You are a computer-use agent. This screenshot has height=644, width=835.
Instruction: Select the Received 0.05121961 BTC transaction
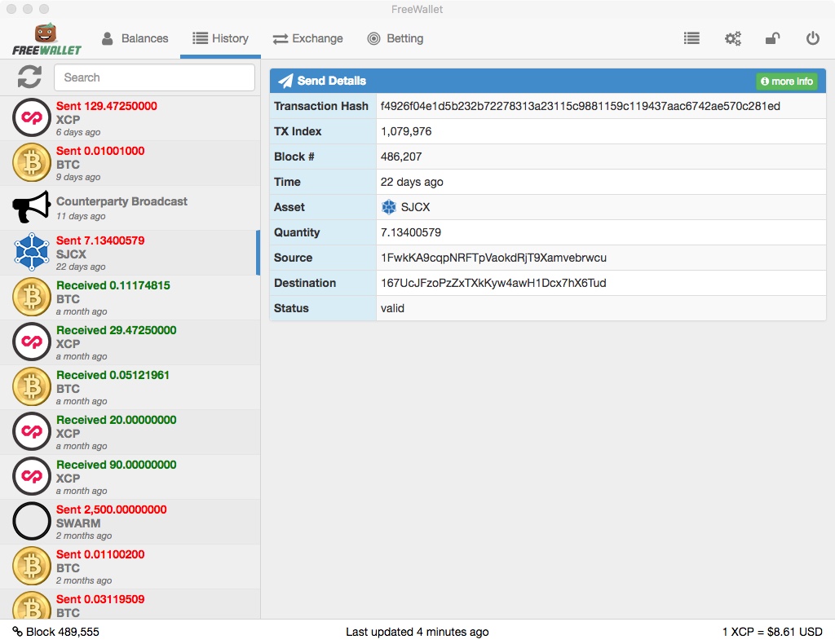click(x=130, y=387)
